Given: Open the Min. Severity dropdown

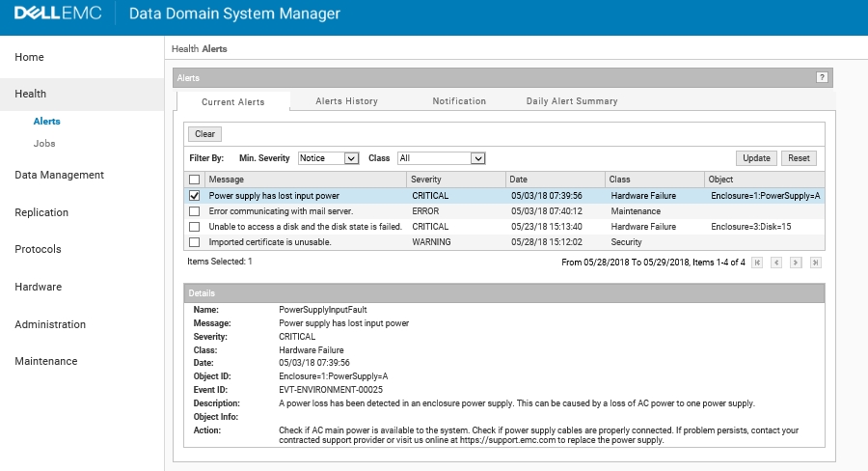Looking at the screenshot, I should [x=328, y=158].
